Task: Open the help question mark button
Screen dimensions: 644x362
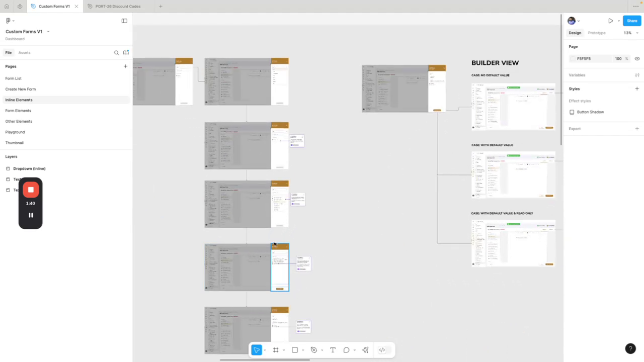Action: point(630,348)
